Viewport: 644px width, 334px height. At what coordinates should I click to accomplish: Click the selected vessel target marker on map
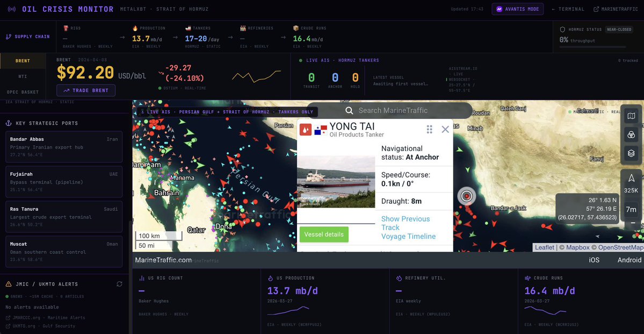tap(467, 197)
